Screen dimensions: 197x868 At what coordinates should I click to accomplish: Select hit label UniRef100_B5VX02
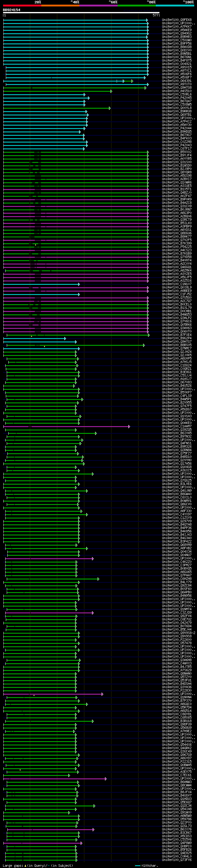tap(177, 152)
